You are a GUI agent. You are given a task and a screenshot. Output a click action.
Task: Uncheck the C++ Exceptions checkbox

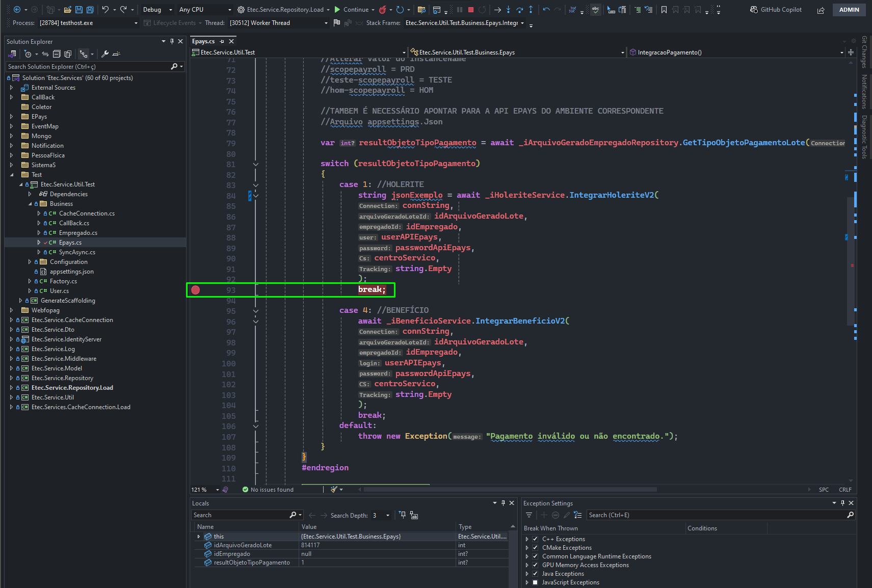pyautogui.click(x=535, y=539)
